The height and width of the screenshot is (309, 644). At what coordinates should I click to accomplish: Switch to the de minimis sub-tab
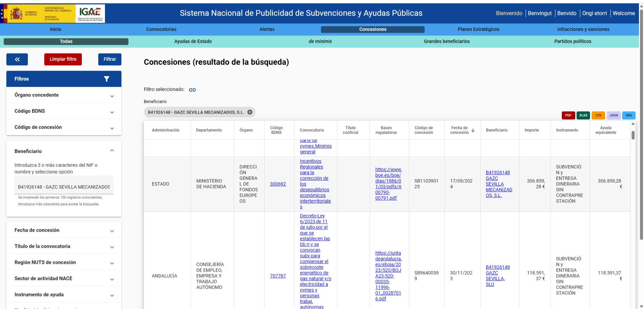[x=320, y=41]
